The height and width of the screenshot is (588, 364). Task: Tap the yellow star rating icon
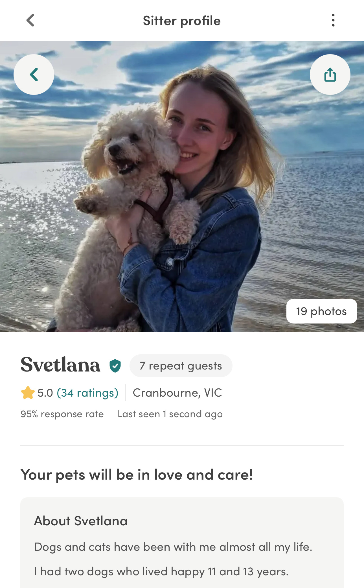[x=28, y=393]
